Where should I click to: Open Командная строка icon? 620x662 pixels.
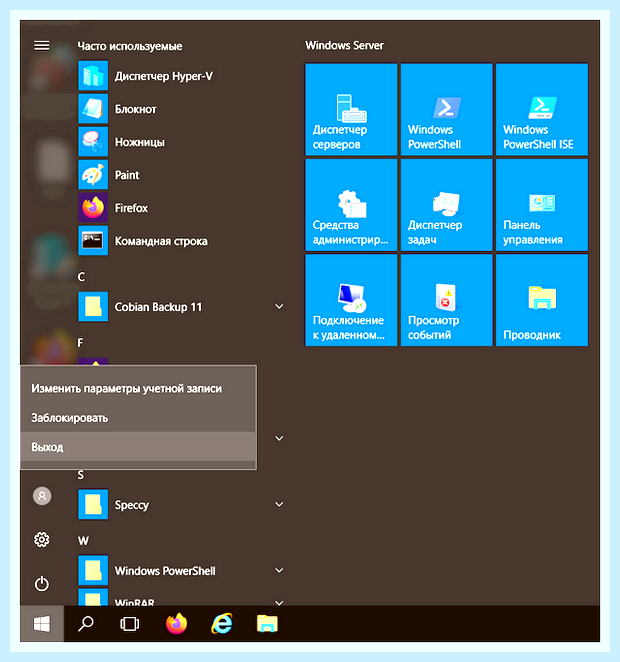93,241
